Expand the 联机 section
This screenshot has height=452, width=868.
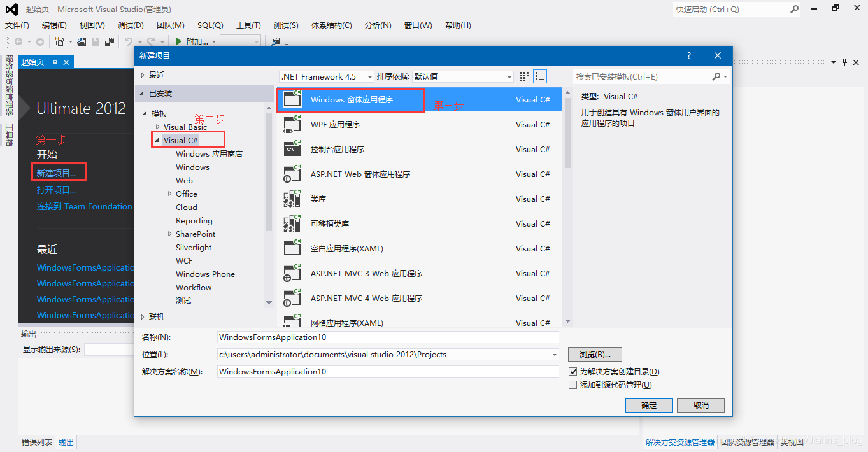tap(142, 316)
